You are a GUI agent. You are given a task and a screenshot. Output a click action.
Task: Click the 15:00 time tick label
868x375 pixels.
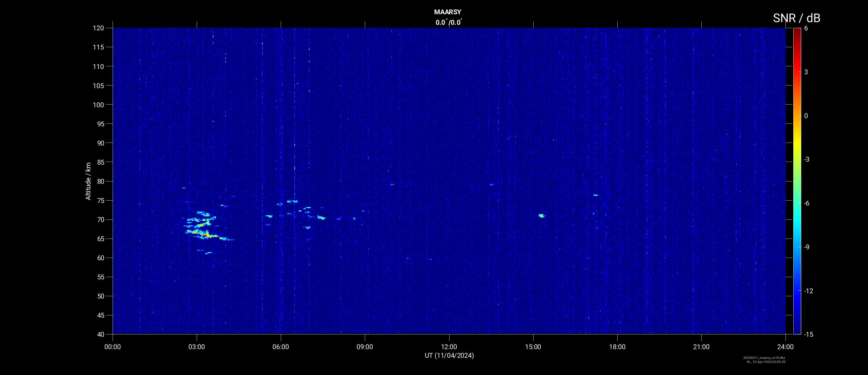pos(533,347)
